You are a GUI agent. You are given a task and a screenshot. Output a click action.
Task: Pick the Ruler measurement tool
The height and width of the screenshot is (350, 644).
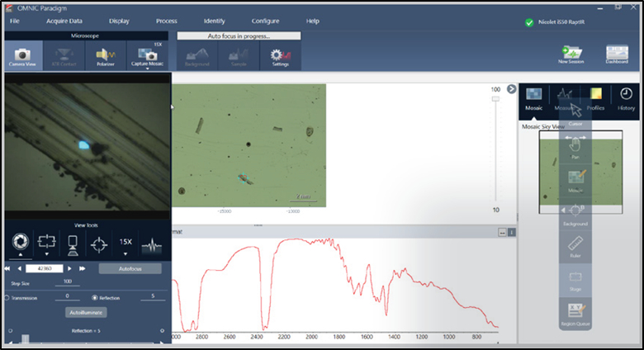[x=575, y=247]
